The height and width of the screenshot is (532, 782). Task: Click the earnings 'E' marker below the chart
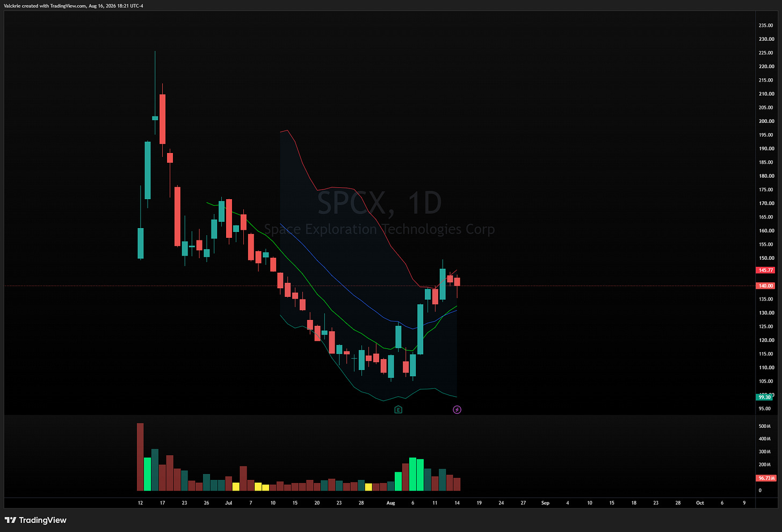398,410
